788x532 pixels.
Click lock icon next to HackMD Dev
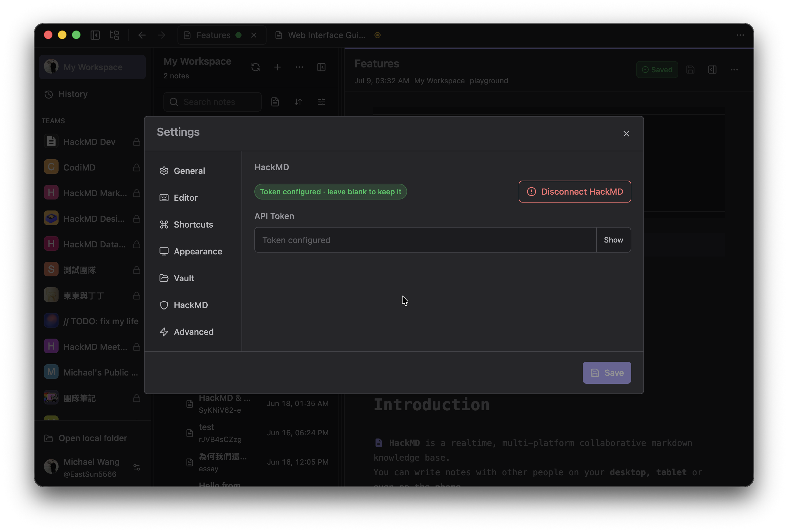click(136, 142)
